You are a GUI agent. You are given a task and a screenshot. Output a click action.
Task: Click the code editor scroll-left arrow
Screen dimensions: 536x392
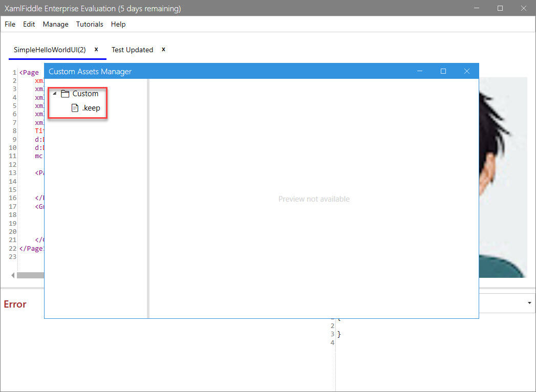13,275
